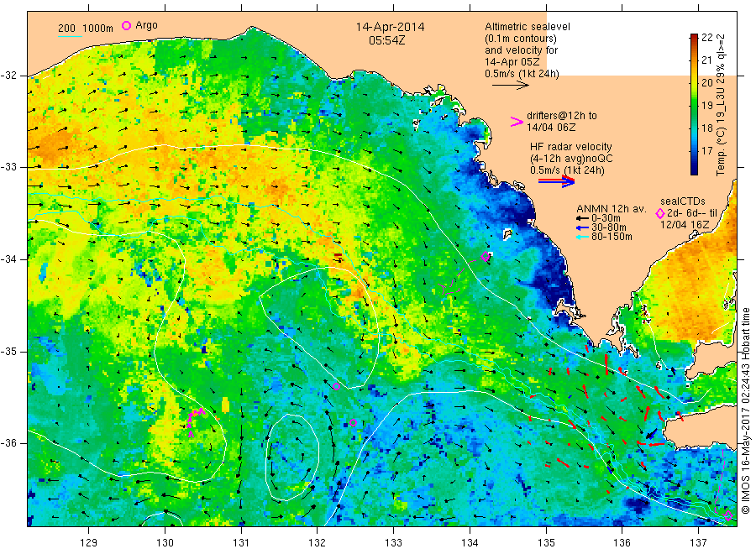Click the red and blue HF radar legend arrow
756x554 pixels.
tap(557, 181)
